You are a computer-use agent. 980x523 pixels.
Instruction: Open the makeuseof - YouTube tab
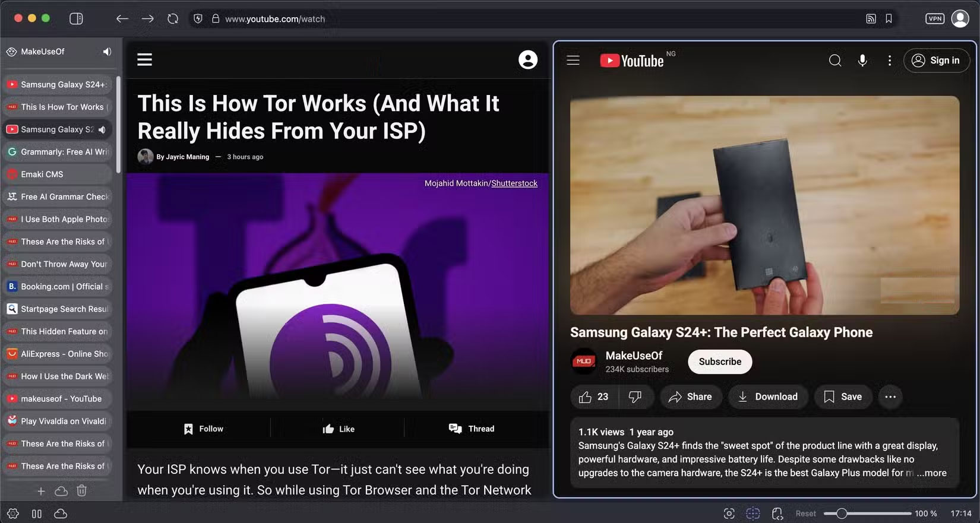pyautogui.click(x=57, y=399)
